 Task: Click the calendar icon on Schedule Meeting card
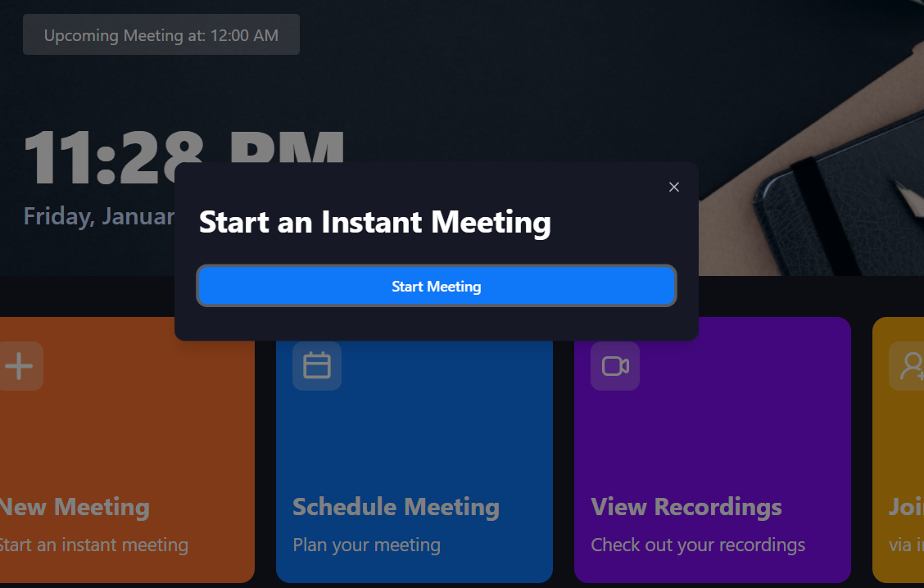316,365
